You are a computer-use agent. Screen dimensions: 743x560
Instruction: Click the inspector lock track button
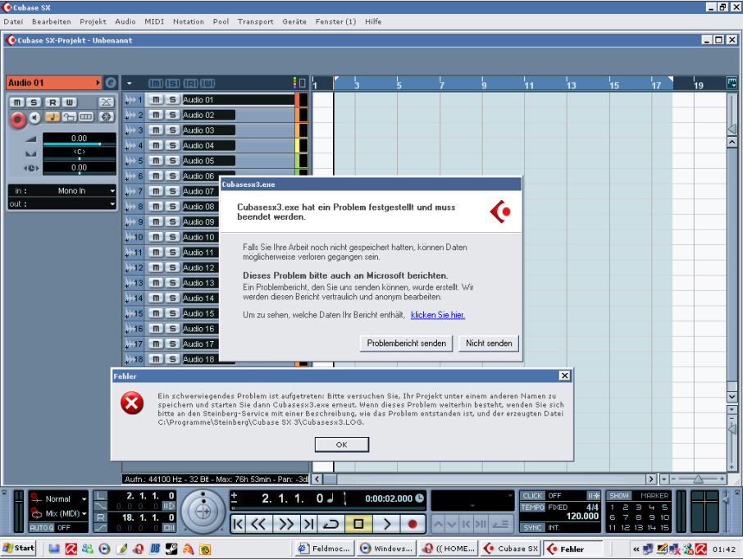(x=69, y=116)
